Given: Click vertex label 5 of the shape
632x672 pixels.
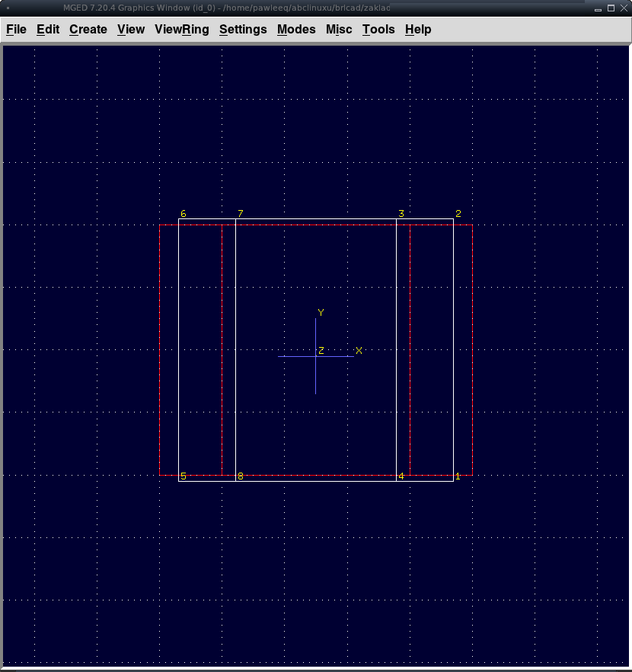Looking at the screenshot, I should (183, 476).
